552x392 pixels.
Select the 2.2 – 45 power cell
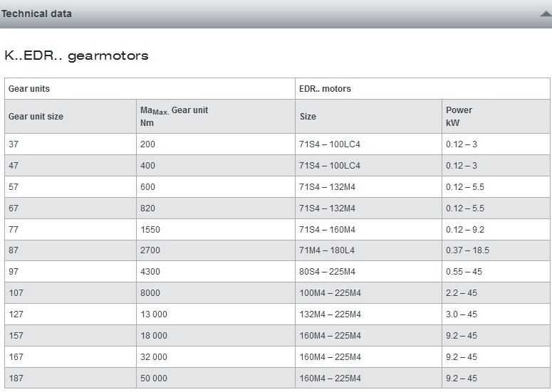[x=496, y=293]
